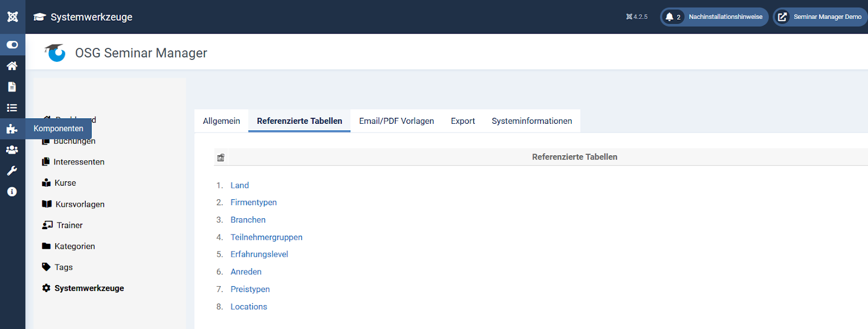Click the external link icon beside Seminar Manager Demo
The height and width of the screenshot is (329, 868).
[782, 17]
